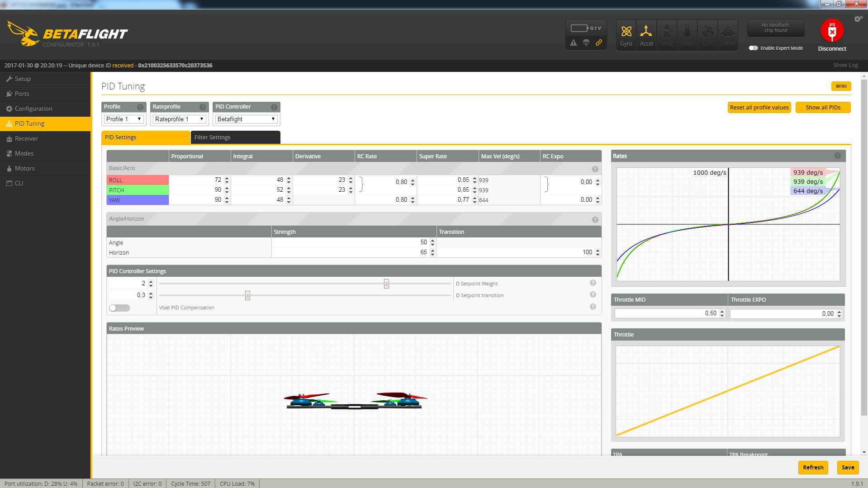Open the Rateprofile 1 dropdown
Image resolution: width=868 pixels, height=488 pixels.
179,119
